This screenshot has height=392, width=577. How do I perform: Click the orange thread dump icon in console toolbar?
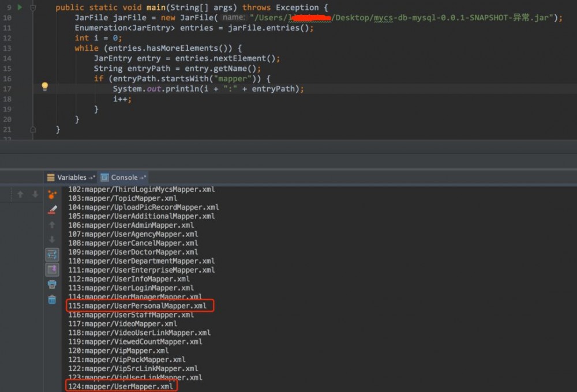52,194
